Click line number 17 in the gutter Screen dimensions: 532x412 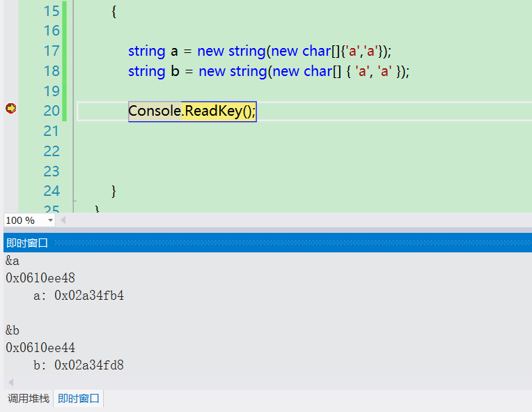coord(52,51)
